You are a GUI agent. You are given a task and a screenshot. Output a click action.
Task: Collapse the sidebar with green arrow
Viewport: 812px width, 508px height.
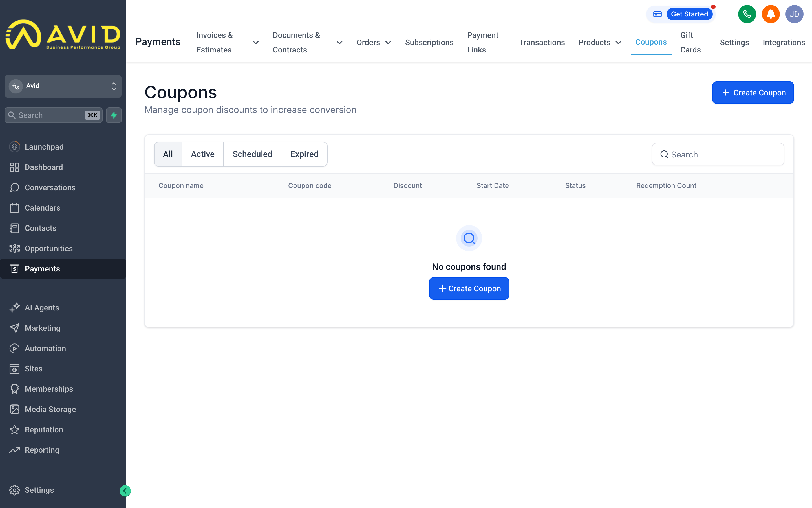coord(125,491)
